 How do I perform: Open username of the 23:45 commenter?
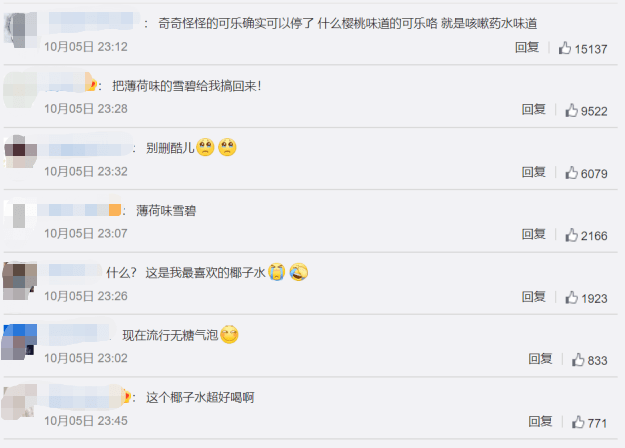[x=85, y=397]
